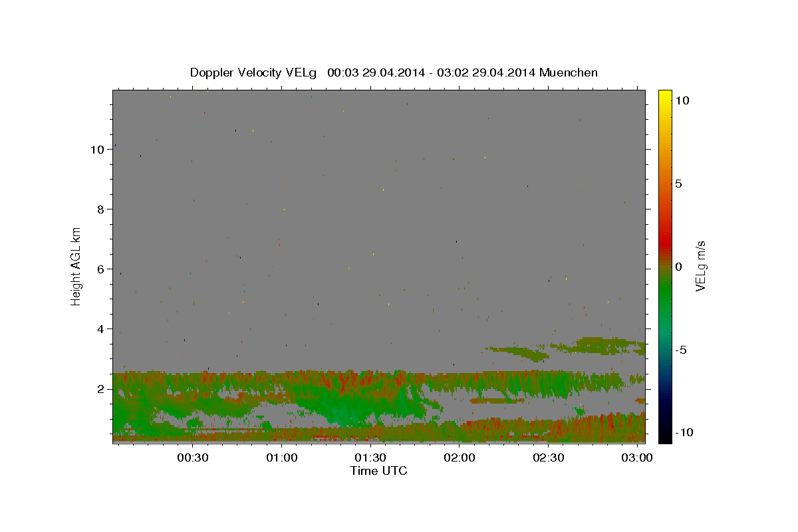This screenshot has height=532, width=798.
Task: Click the Doppler Velocity VELg plot title
Action: point(394,72)
